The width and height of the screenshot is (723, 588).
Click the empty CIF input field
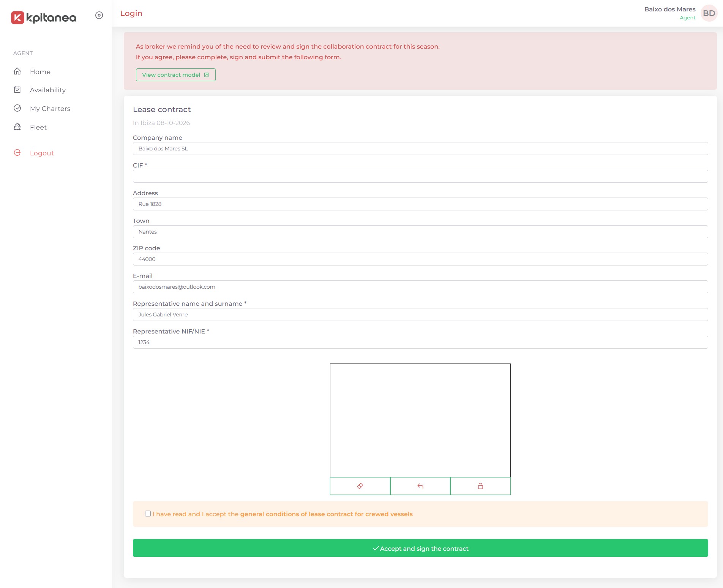tap(420, 176)
